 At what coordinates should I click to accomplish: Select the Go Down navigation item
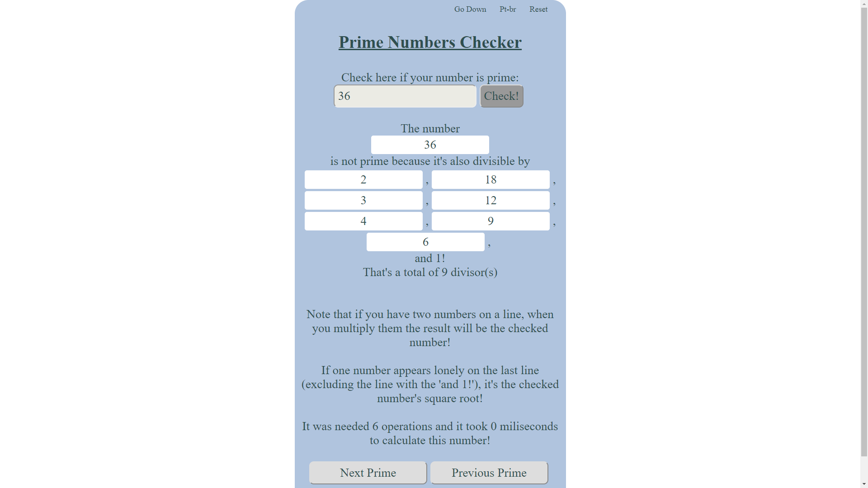[x=470, y=9]
